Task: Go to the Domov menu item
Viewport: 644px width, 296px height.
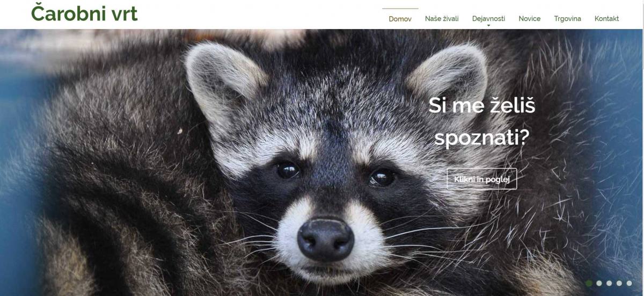Action: click(400, 18)
